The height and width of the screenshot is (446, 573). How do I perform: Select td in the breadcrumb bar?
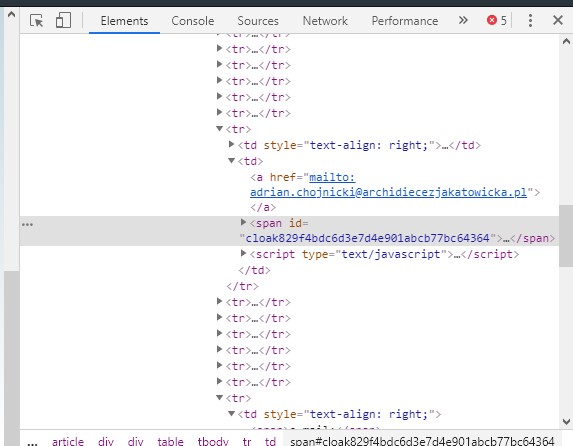(x=270, y=441)
